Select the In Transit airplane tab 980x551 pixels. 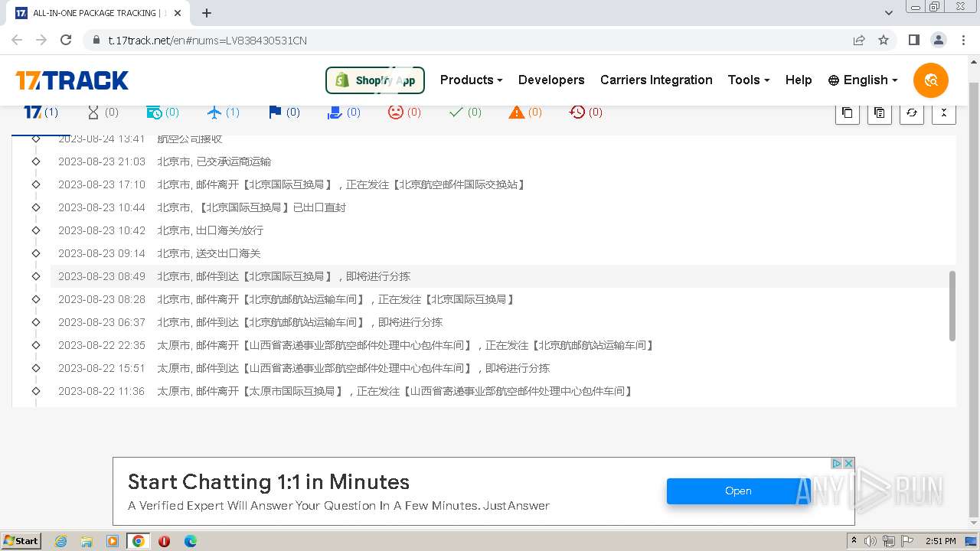pos(223,112)
